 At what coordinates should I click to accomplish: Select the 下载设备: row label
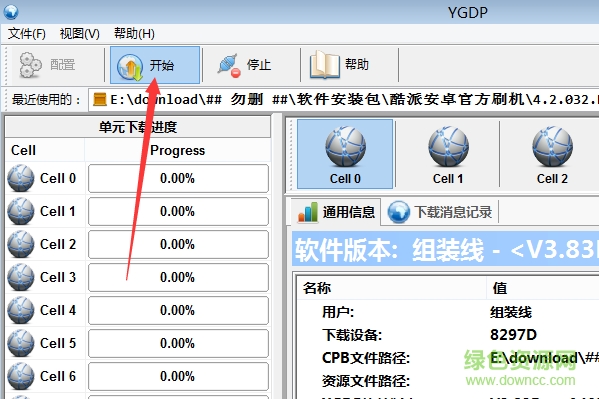[x=352, y=335]
